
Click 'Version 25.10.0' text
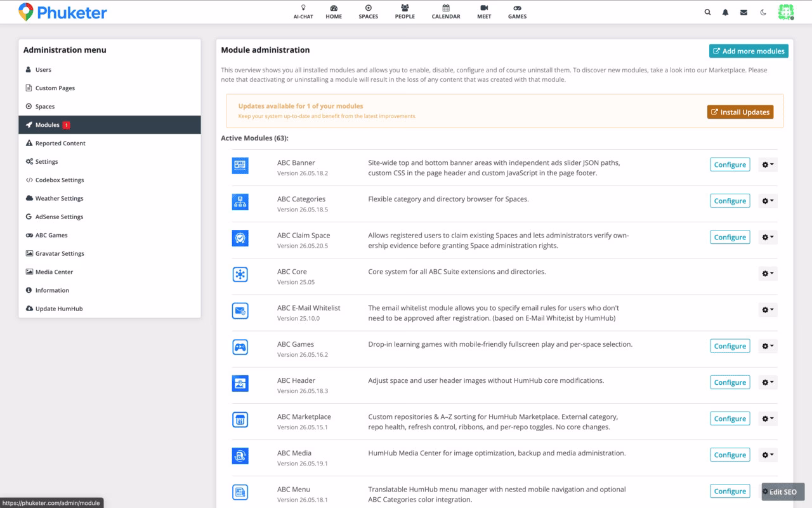(x=298, y=318)
